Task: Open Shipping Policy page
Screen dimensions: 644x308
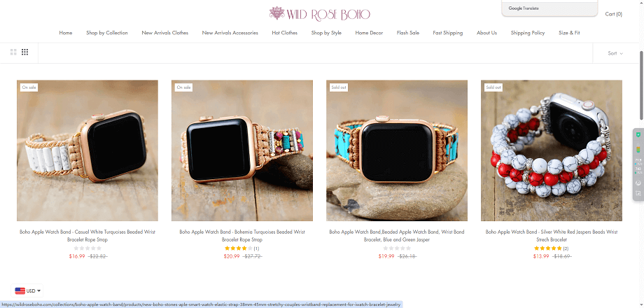Action: click(x=528, y=33)
